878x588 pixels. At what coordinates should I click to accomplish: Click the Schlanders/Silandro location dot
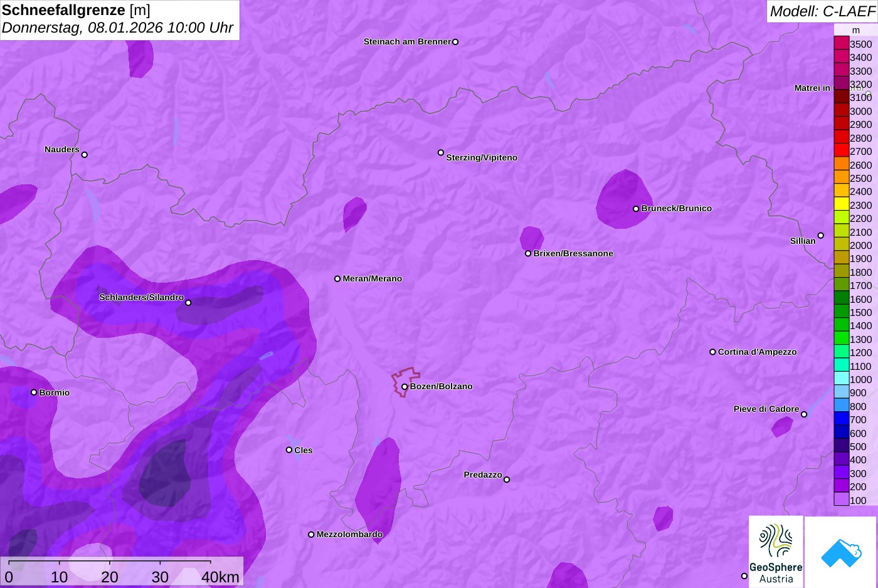click(x=188, y=303)
